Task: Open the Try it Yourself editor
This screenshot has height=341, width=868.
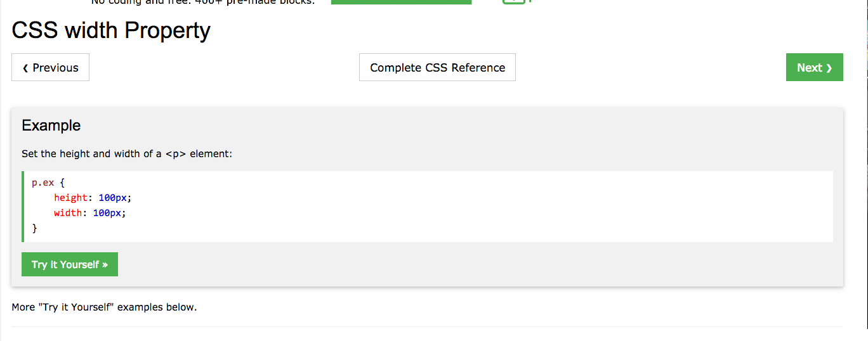Action: [x=70, y=264]
